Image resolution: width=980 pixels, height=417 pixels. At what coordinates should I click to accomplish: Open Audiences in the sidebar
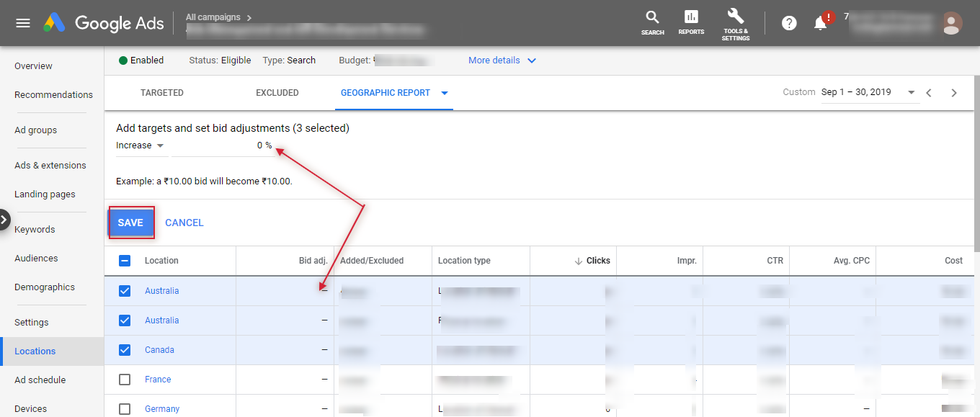tap(36, 259)
